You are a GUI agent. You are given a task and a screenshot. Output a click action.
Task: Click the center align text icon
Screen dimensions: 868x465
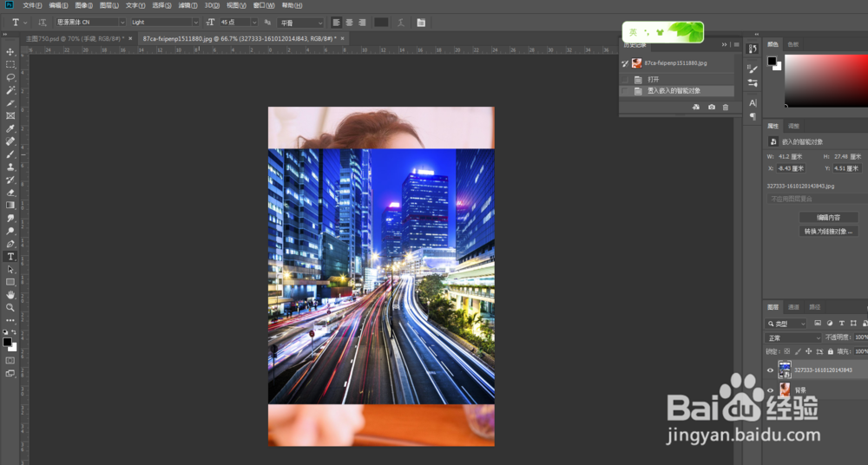click(x=349, y=23)
